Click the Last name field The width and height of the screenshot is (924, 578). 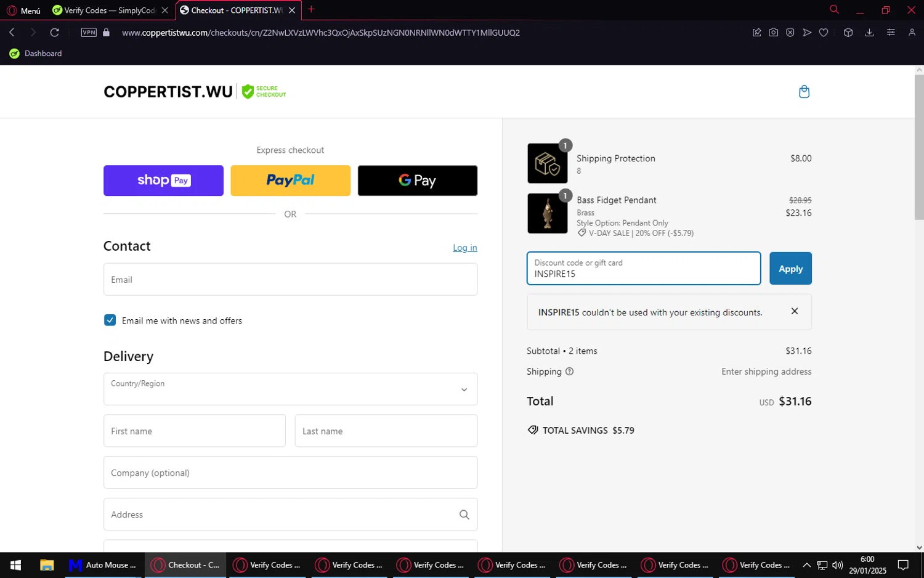coord(386,431)
